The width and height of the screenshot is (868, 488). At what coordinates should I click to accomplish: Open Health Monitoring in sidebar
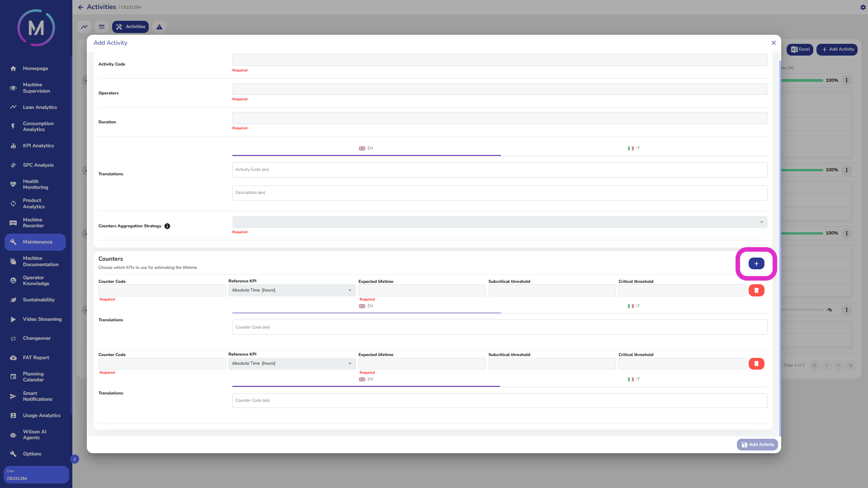click(35, 184)
